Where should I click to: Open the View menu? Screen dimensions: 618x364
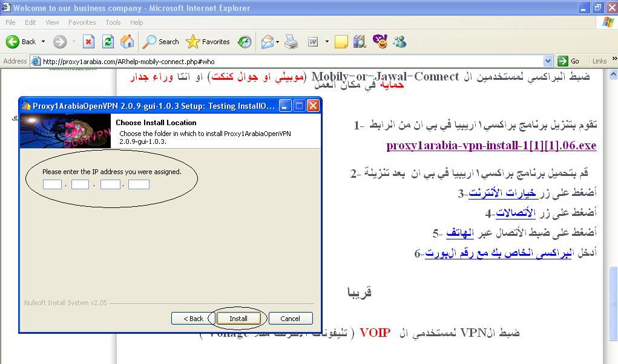point(52,22)
